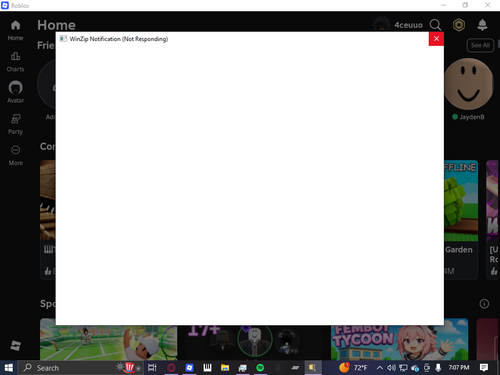Screen dimensions: 500x375
Task: Click See All friends button
Action: point(480,45)
